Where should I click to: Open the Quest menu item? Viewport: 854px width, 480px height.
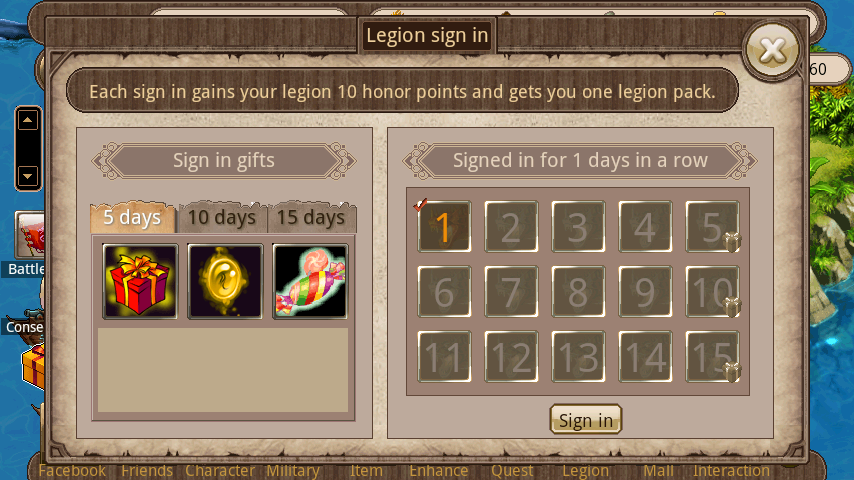(512, 471)
